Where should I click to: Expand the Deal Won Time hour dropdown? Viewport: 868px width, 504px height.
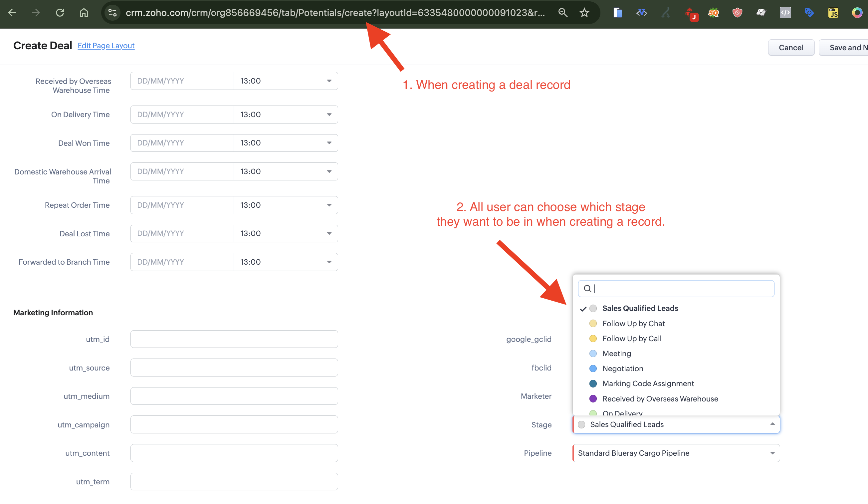click(x=286, y=142)
